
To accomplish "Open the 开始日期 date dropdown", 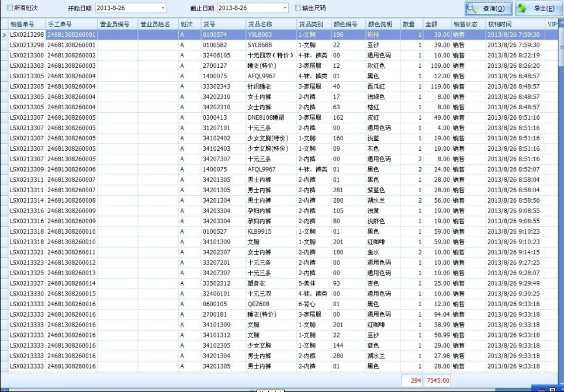I will [162, 8].
